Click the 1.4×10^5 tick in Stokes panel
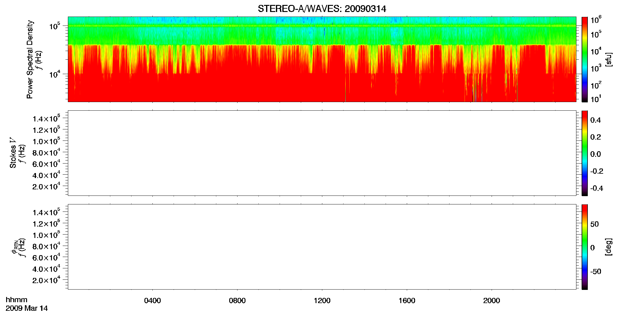Viewport: 644px width, 332px height. click(46, 118)
